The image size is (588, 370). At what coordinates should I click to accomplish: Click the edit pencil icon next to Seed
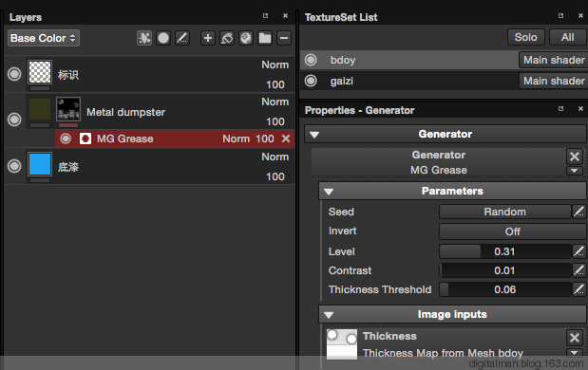[579, 212]
